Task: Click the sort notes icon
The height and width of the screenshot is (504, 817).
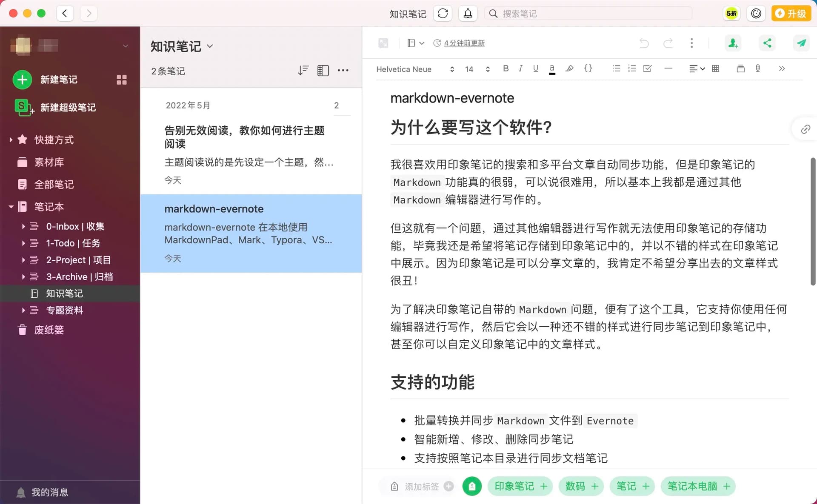Action: (x=303, y=70)
